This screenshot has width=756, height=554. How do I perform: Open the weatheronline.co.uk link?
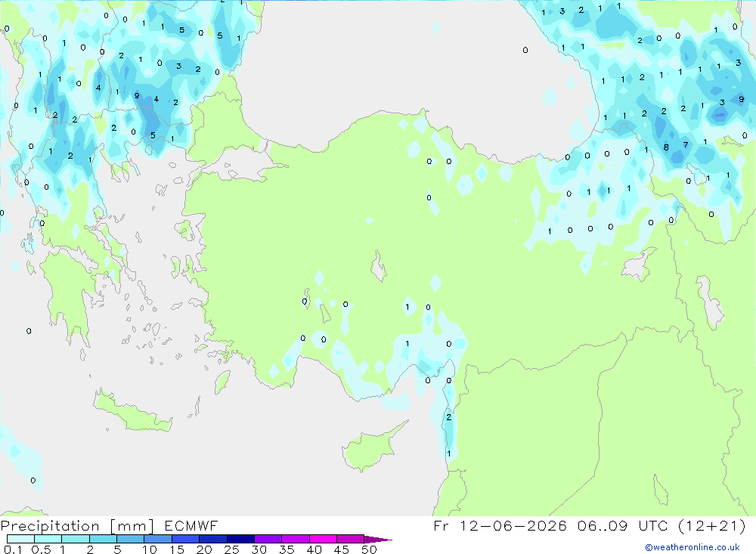pos(692,547)
